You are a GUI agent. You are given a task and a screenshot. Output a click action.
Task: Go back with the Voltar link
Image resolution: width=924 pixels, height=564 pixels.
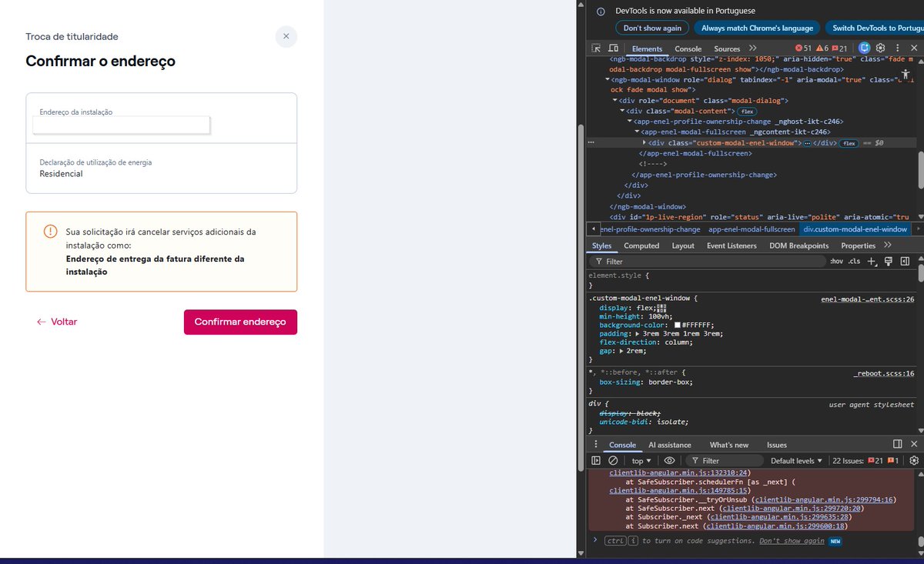click(x=57, y=322)
